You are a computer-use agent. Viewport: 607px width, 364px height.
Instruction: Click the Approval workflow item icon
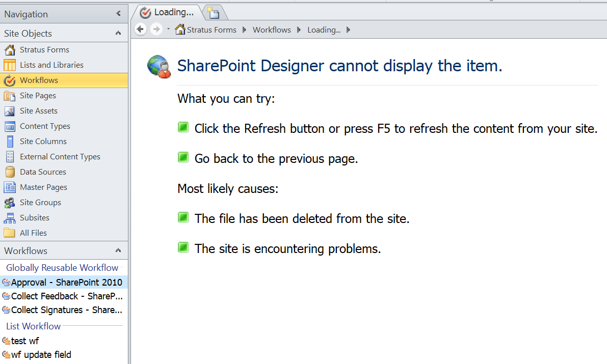click(6, 283)
